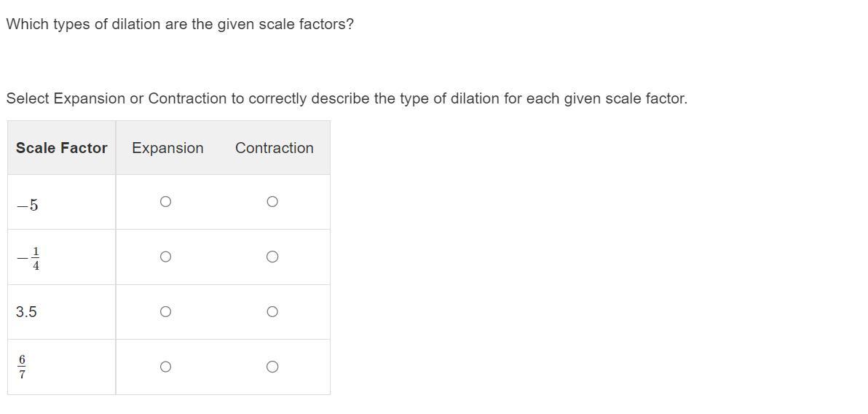The image size is (868, 414).
Task: Click the −5 scale factor cell
Action: pyautogui.click(x=28, y=206)
